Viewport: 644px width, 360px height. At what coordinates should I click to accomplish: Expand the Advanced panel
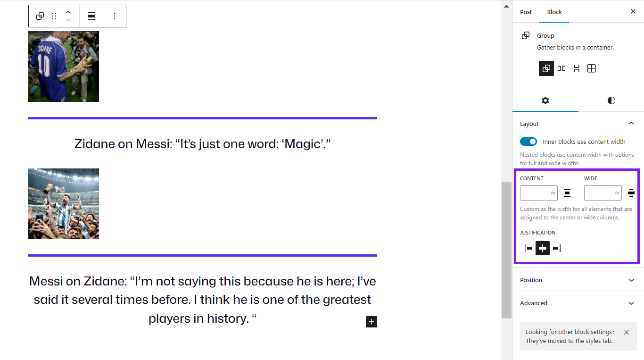[x=578, y=303]
